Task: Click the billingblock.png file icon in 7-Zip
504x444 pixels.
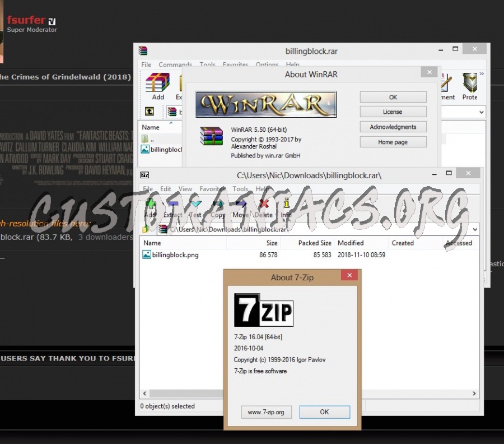Action: (147, 255)
